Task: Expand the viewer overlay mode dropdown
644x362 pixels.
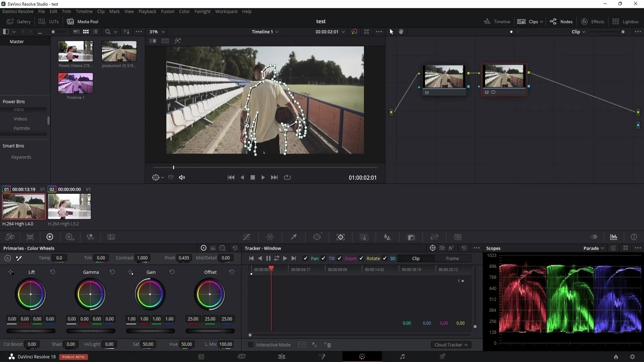Action: tap(162, 177)
